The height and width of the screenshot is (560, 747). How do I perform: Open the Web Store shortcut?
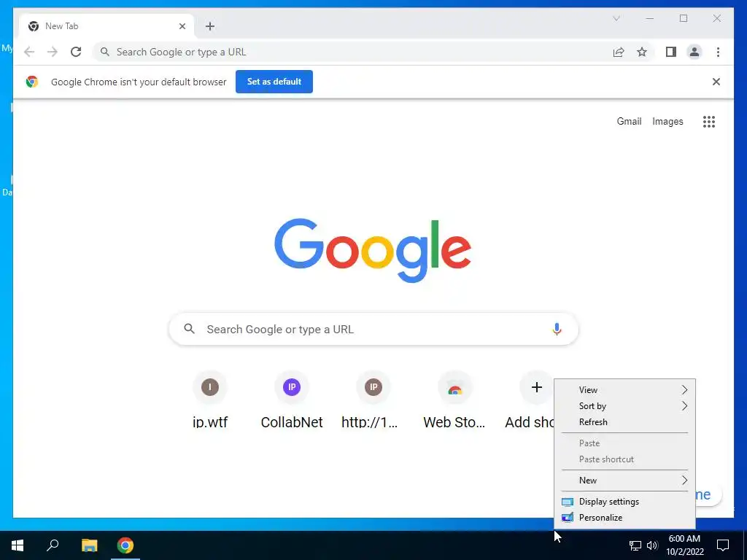pyautogui.click(x=454, y=400)
